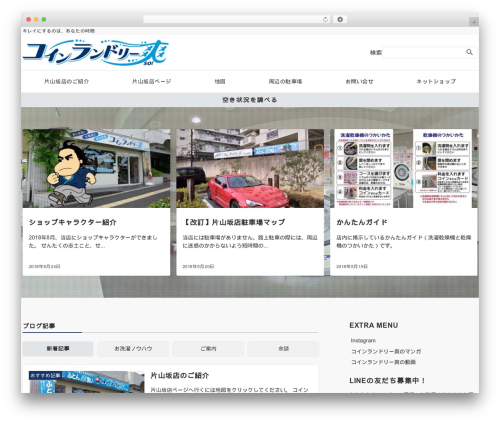This screenshot has height=423, width=500.
Task: Click the Coin Laundry So logo
Action: 96,53
